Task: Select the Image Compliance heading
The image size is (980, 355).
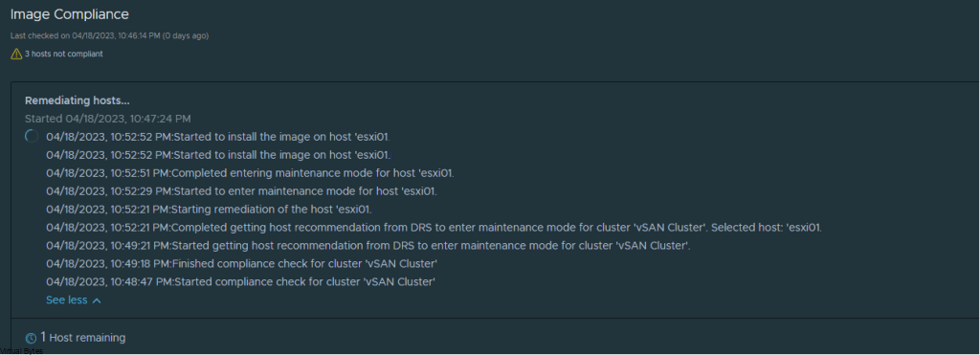Action: pyautogui.click(x=70, y=13)
